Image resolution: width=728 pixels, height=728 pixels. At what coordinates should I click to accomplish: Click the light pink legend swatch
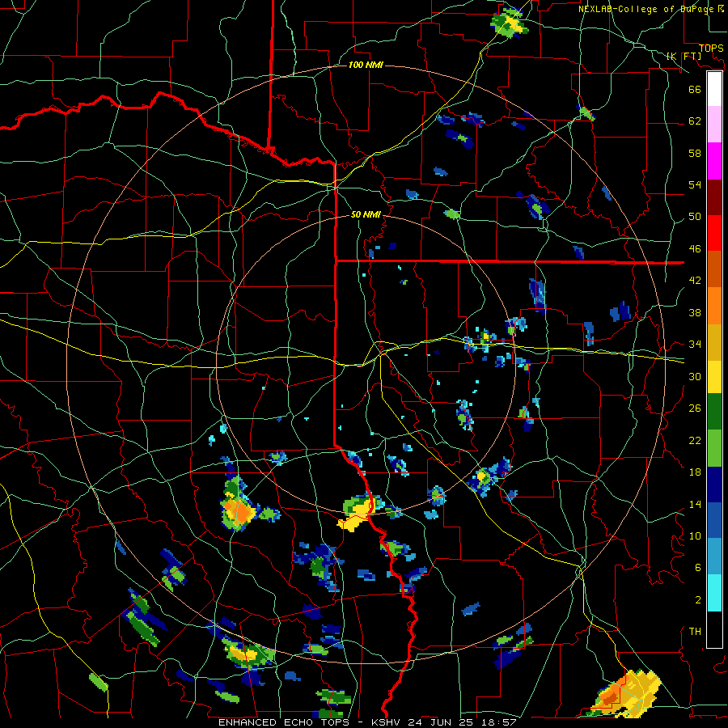click(714, 125)
